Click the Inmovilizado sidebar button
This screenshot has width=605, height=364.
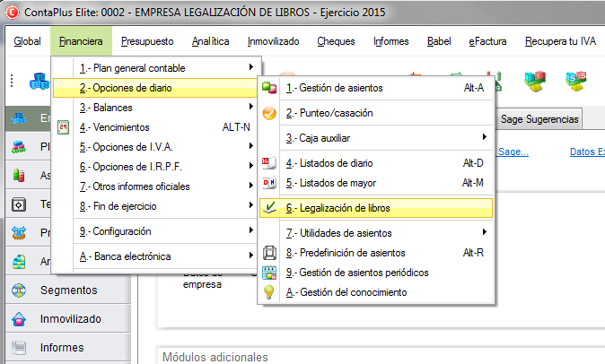[68, 319]
